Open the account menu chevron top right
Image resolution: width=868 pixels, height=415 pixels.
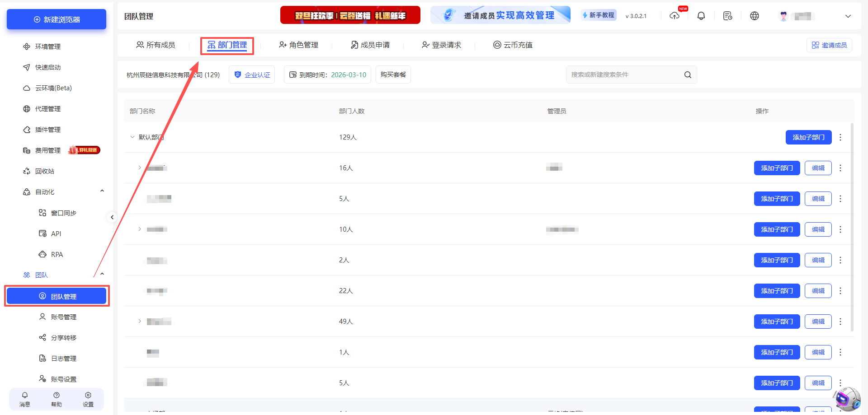848,16
